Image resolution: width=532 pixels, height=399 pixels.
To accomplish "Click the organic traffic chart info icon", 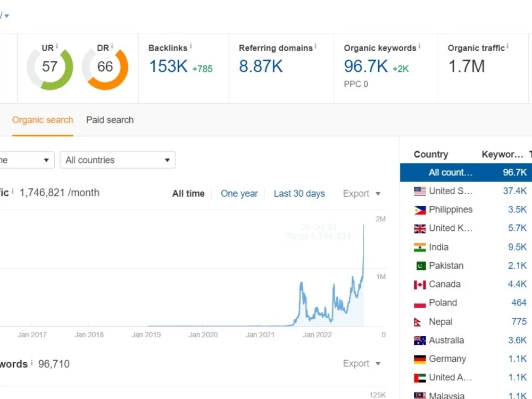I will tap(13, 192).
